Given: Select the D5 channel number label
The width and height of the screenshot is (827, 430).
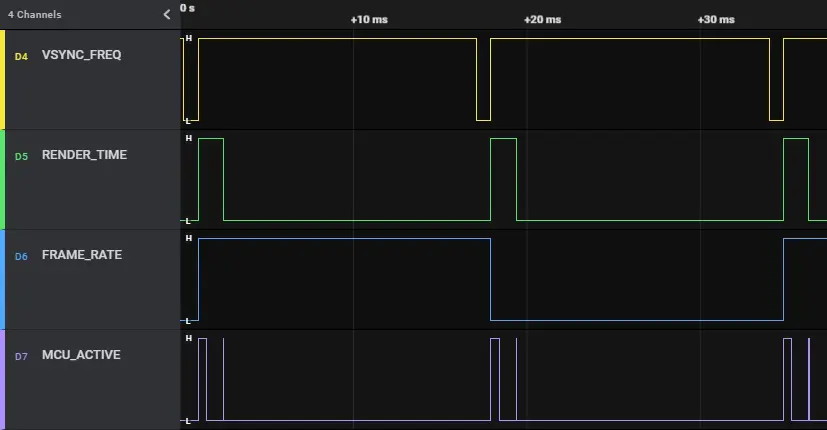Looking at the screenshot, I should pos(21,156).
